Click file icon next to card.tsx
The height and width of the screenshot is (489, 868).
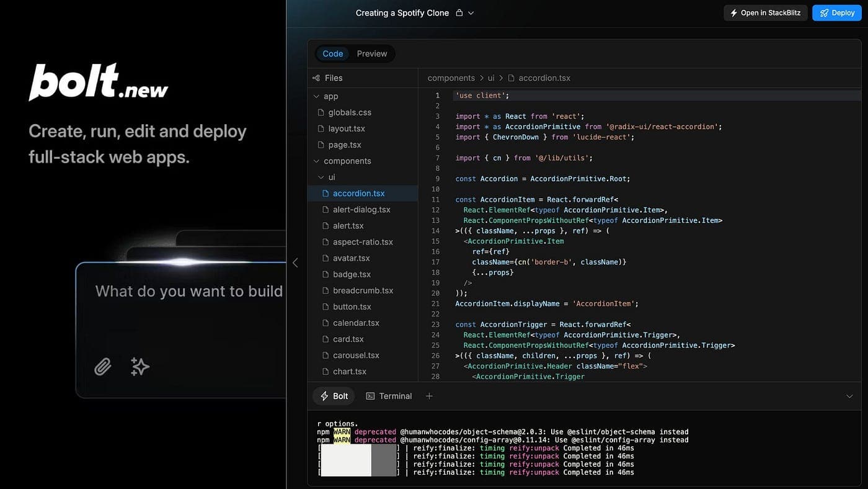coord(325,339)
